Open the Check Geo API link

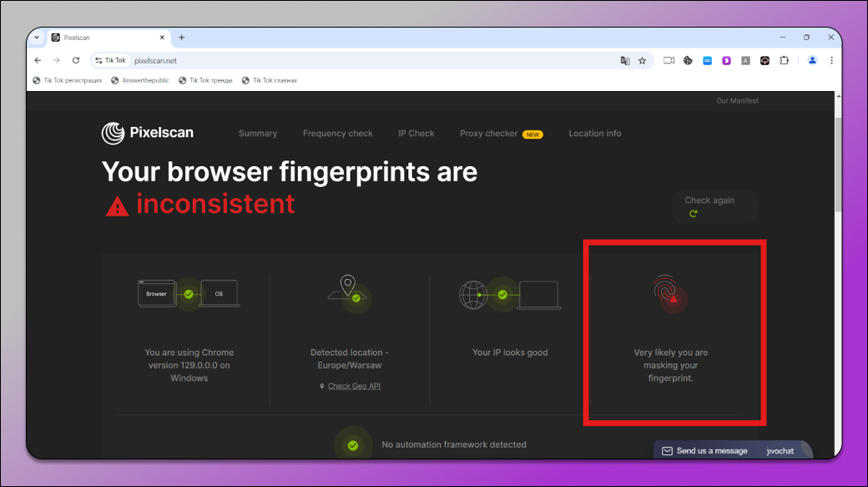(354, 386)
